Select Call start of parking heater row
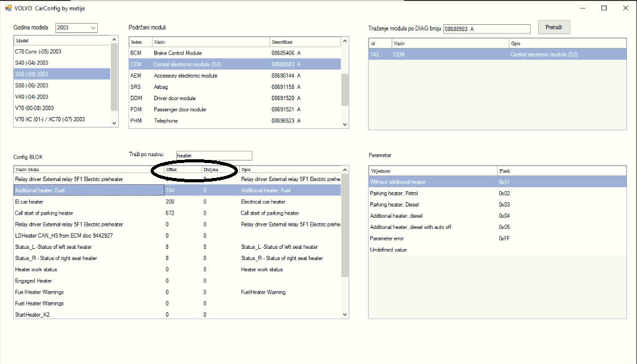 point(44,213)
